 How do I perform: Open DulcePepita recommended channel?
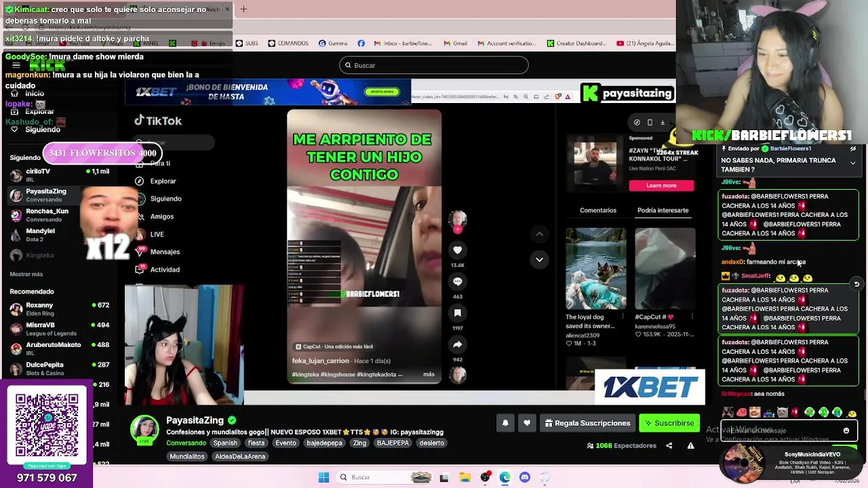60,368
